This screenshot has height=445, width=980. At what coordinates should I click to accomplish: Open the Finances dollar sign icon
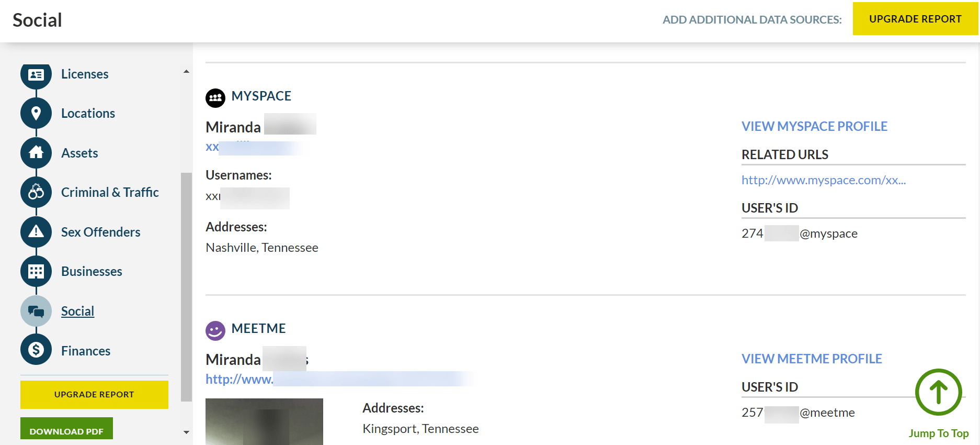pyautogui.click(x=36, y=349)
